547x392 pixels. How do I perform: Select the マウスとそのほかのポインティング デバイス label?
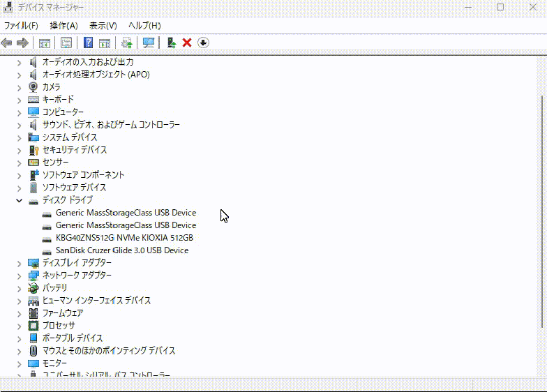pos(109,350)
